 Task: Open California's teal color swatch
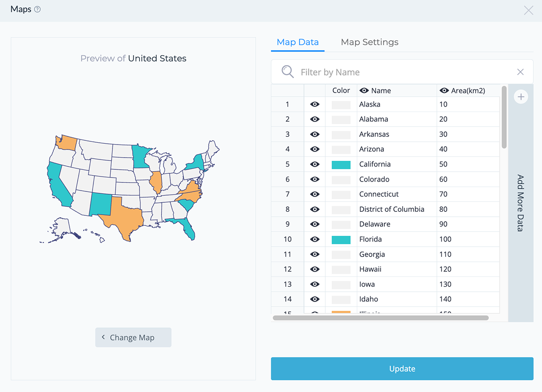341,164
